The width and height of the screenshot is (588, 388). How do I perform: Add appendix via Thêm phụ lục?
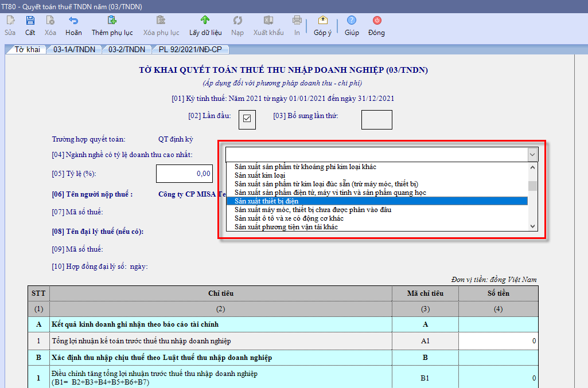(112, 20)
